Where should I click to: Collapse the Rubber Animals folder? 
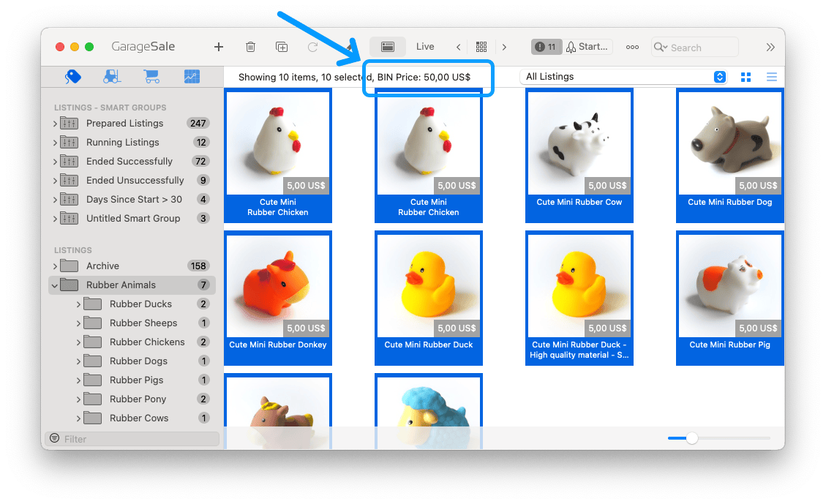coord(55,285)
